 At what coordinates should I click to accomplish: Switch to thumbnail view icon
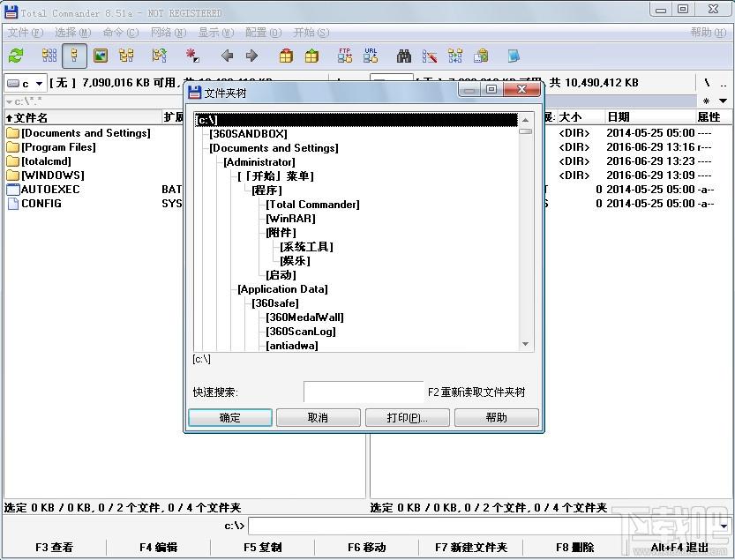pyautogui.click(x=101, y=56)
